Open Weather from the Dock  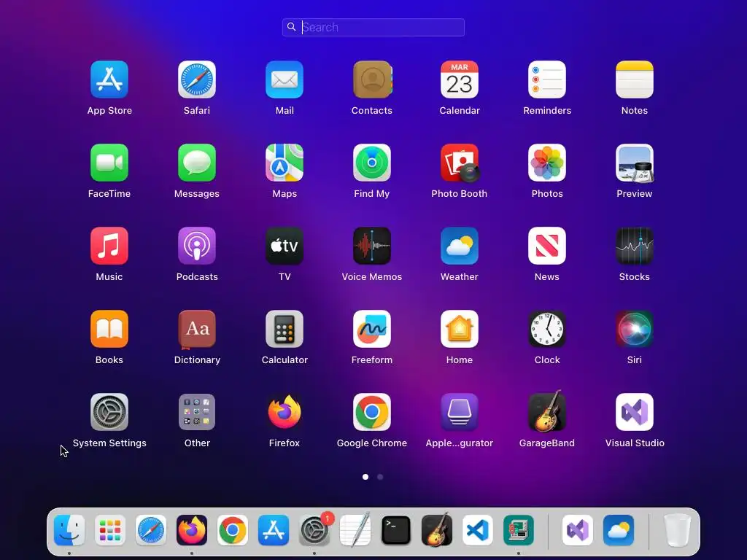[x=619, y=530]
